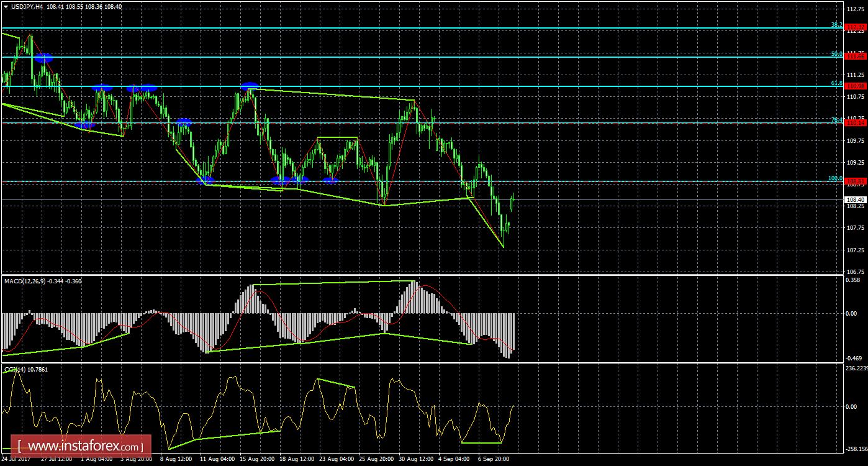Click the 24 Jul 2017 axis date
The width and height of the screenshot is (868, 466).
[x=15, y=460]
